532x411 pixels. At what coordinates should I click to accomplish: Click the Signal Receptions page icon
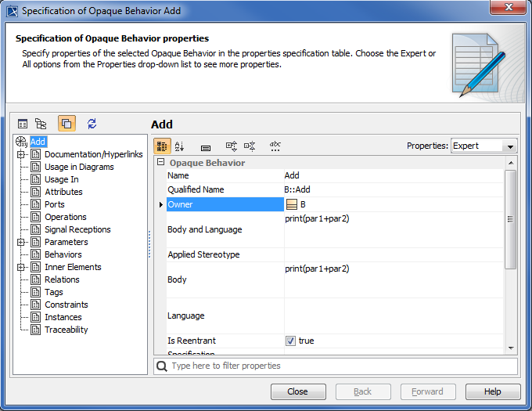pos(36,229)
